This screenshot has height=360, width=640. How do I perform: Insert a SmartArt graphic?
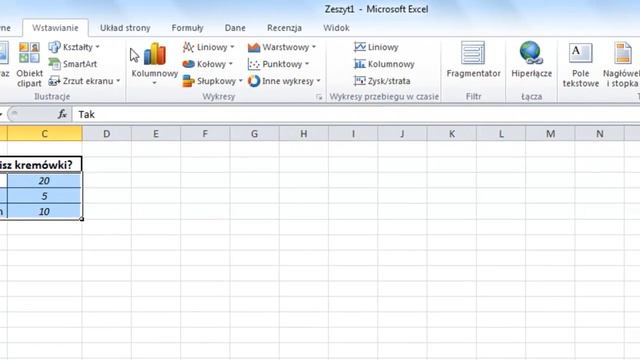coord(73,64)
